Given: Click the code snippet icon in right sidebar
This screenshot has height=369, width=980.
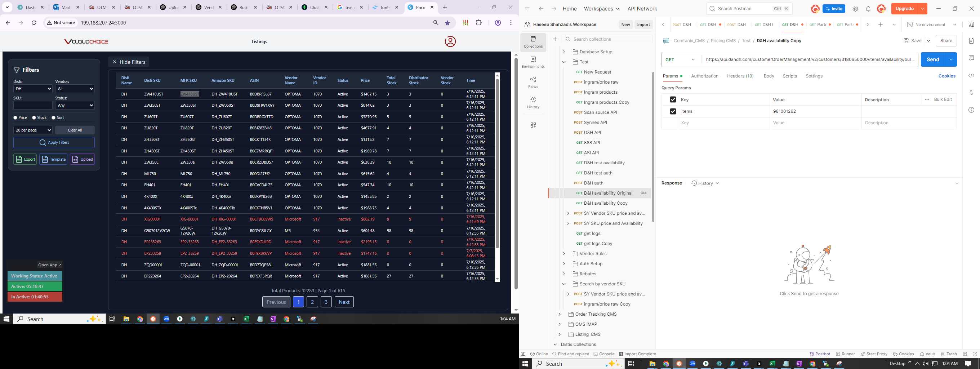Looking at the screenshot, I should [971, 75].
